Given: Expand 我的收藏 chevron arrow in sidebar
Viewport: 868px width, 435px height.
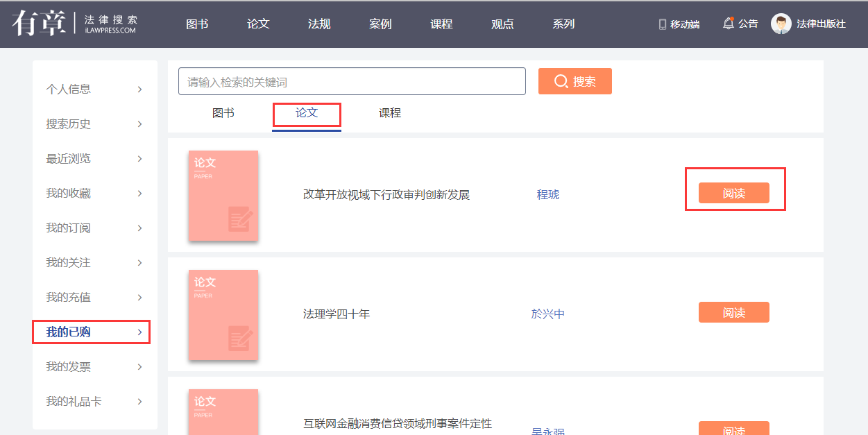Looking at the screenshot, I should tap(140, 194).
